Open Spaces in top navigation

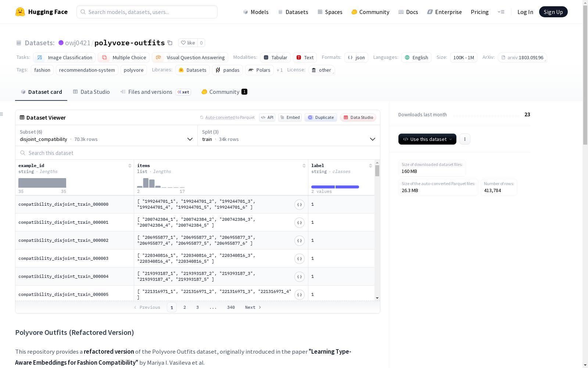point(330,12)
